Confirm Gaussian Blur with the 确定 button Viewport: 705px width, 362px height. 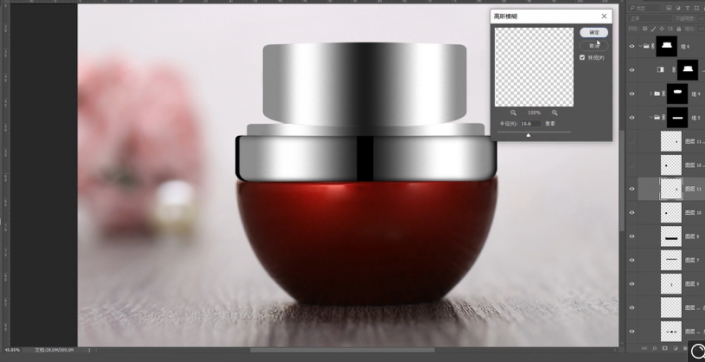tap(593, 32)
